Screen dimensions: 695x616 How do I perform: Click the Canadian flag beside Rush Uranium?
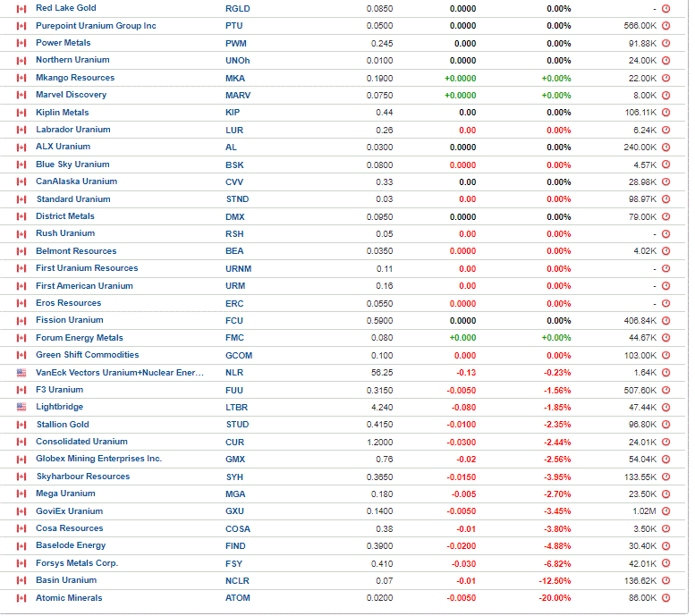[21, 234]
